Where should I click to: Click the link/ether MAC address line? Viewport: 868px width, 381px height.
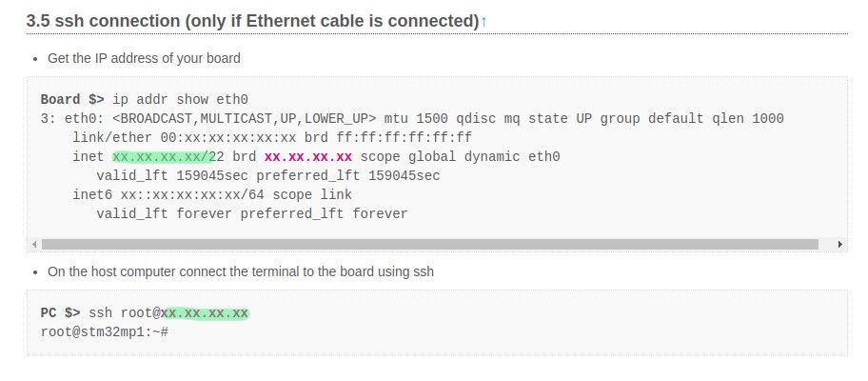point(272,137)
